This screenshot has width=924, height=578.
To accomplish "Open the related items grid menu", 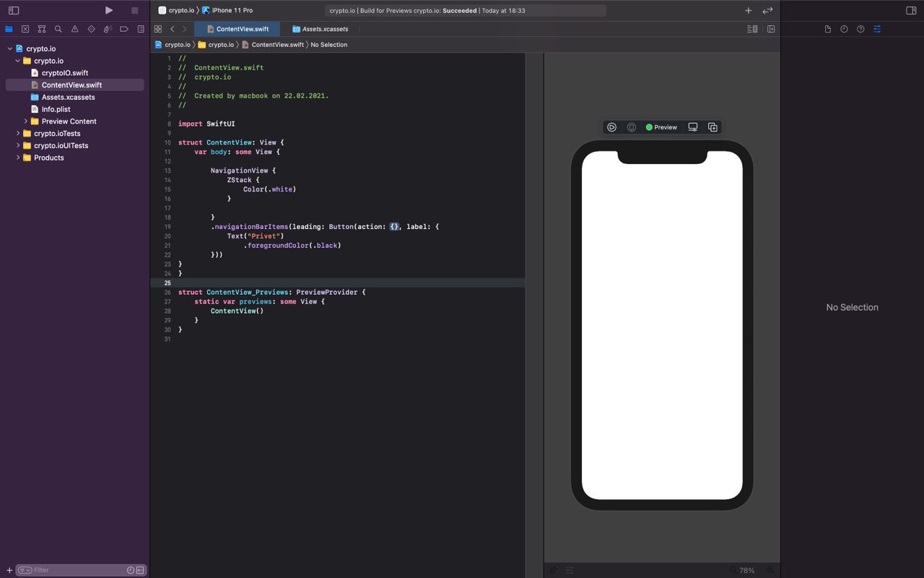I will coord(157,29).
